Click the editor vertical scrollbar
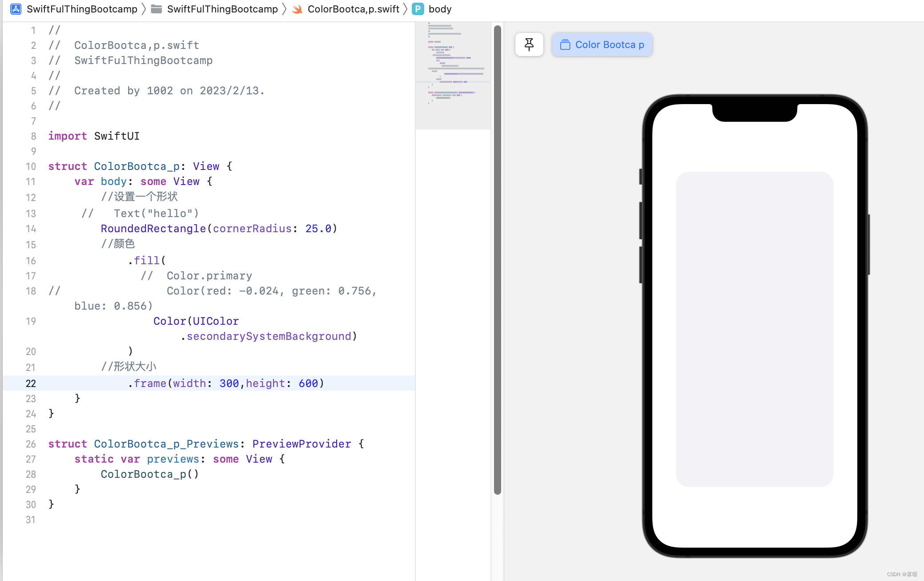This screenshot has width=924, height=581. [x=497, y=258]
